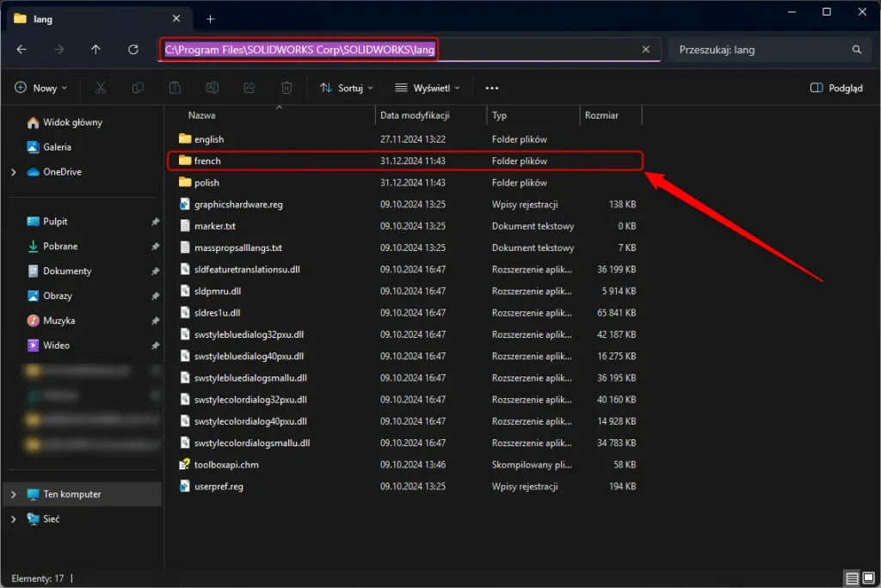
Task: Click the Cut scissors icon
Action: point(101,88)
